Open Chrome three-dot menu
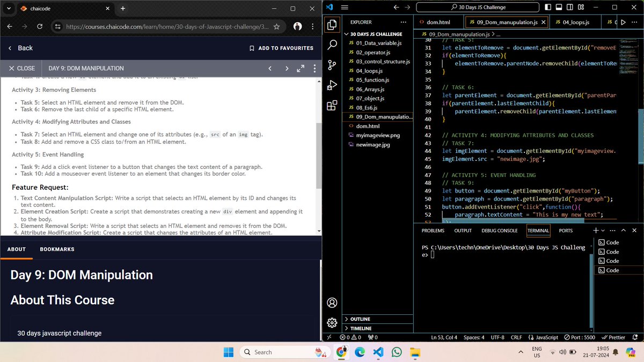The width and height of the screenshot is (644, 362). (313, 26)
